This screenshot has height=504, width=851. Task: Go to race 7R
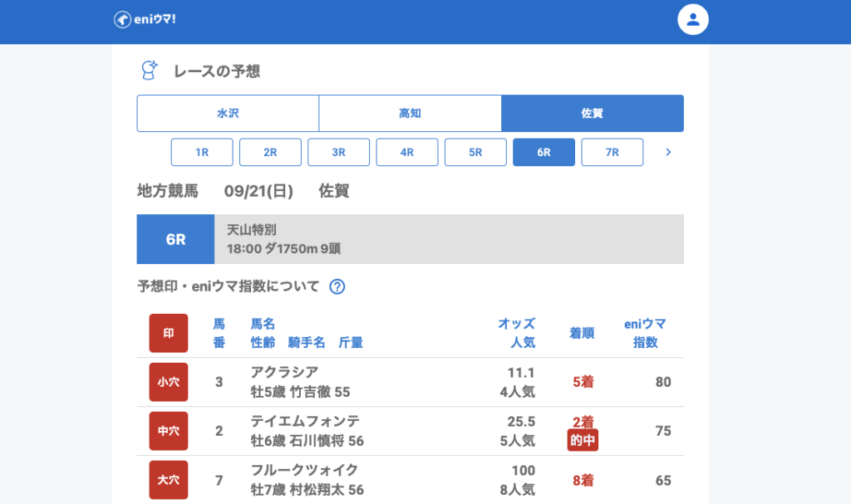(612, 153)
